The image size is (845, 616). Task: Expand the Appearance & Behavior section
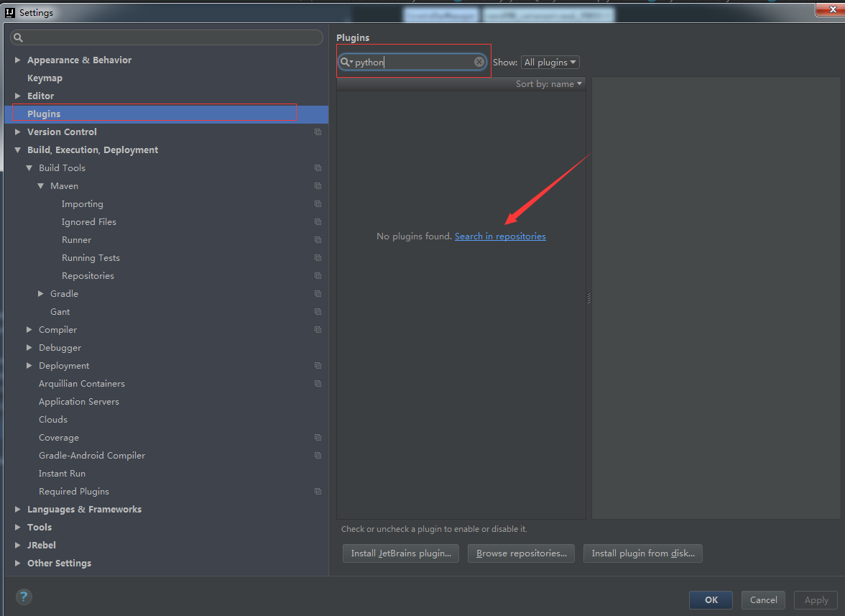pos(18,60)
